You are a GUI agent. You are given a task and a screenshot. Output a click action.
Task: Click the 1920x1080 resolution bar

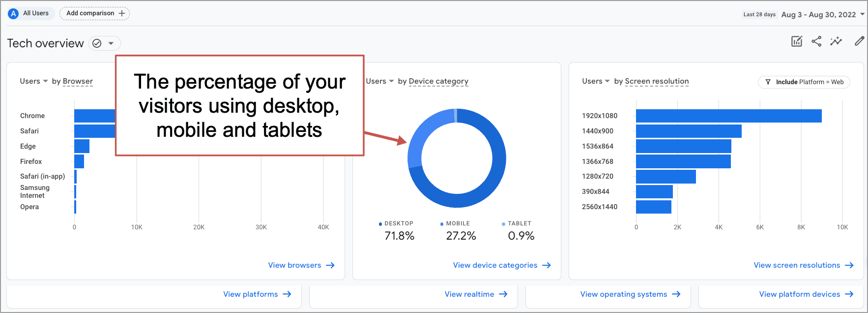[729, 116]
